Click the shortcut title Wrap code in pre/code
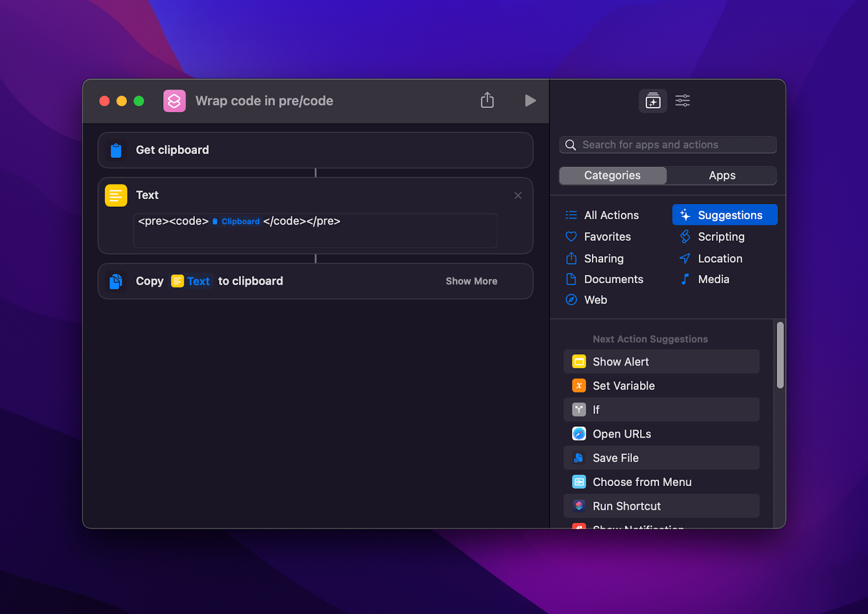This screenshot has height=614, width=868. tap(264, 101)
